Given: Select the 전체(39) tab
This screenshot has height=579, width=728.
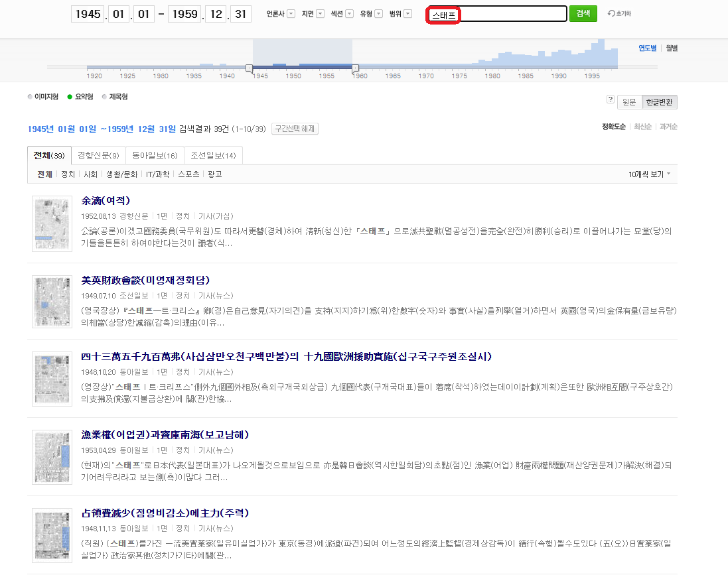Looking at the screenshot, I should pyautogui.click(x=49, y=155).
